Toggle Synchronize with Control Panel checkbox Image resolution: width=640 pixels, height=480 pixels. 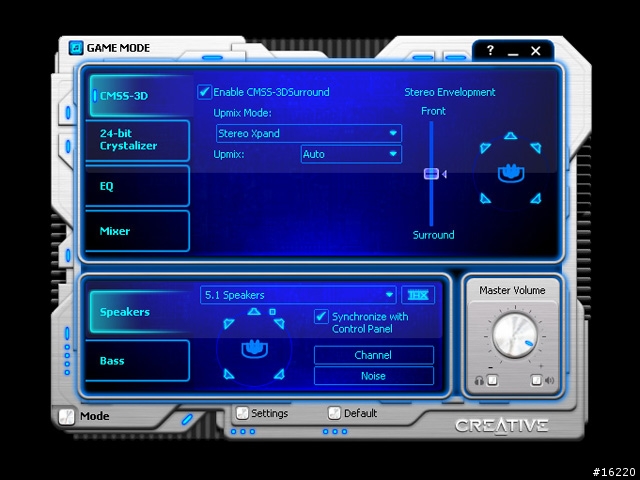[x=321, y=316]
